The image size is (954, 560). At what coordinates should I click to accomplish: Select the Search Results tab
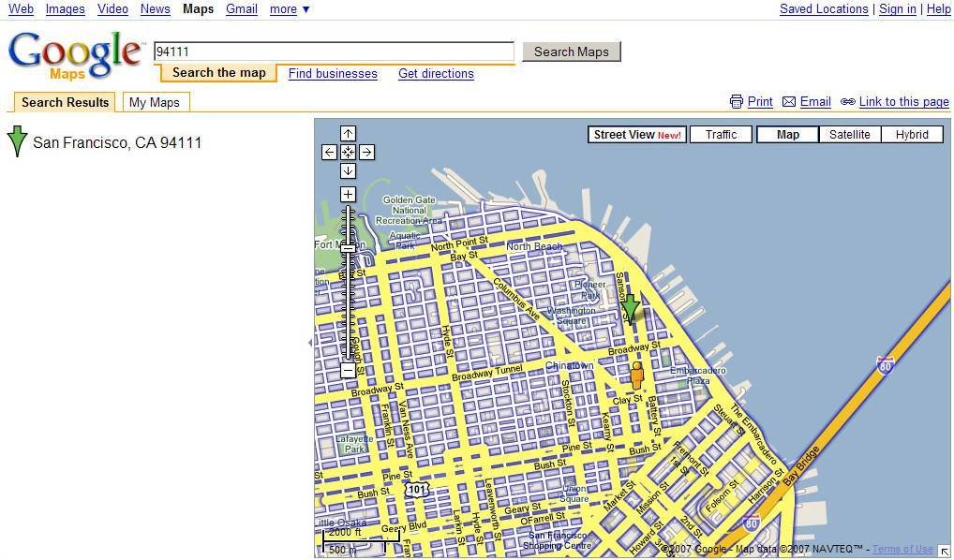(x=65, y=102)
